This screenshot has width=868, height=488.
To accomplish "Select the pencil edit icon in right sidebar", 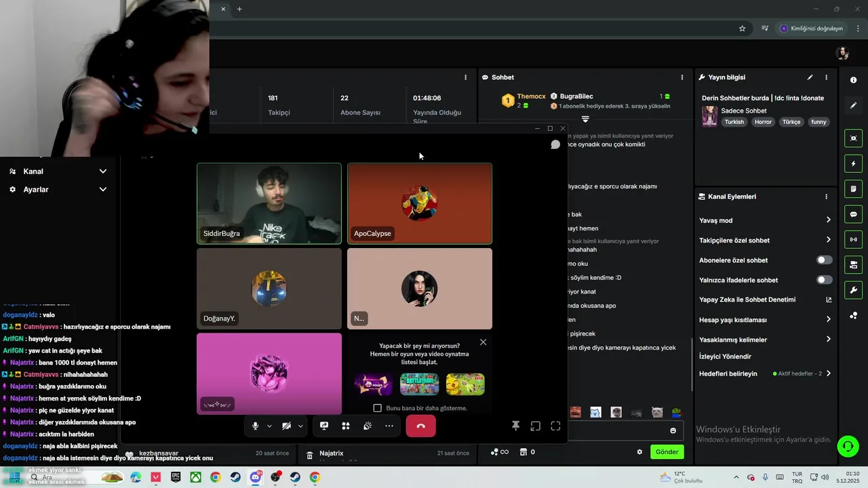I will (x=853, y=106).
